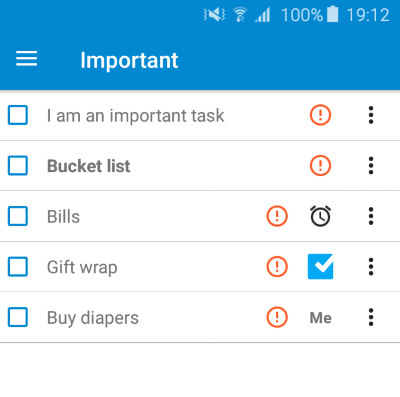Viewport: 400px width, 397px height.
Task: Tick the Bills checkbox
Action: [18, 216]
